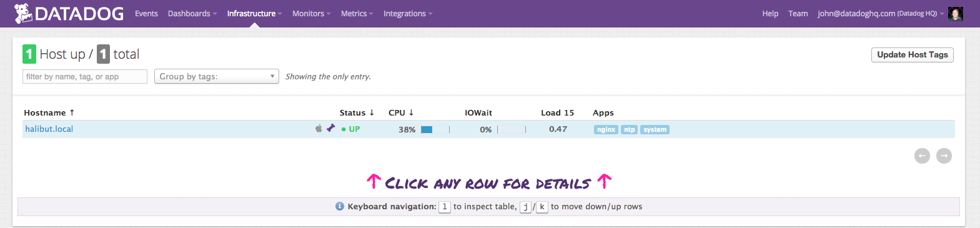Open the Dashboards menu

tap(192, 14)
